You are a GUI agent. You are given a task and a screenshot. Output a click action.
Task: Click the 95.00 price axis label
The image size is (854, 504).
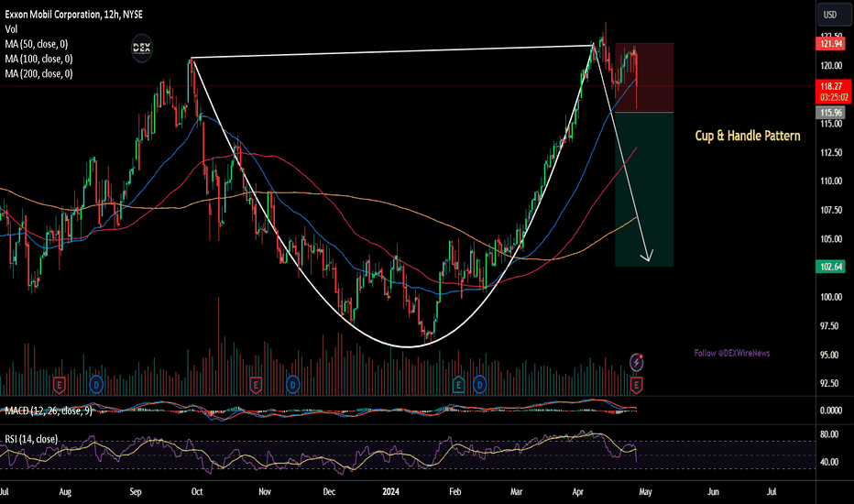pyautogui.click(x=831, y=355)
